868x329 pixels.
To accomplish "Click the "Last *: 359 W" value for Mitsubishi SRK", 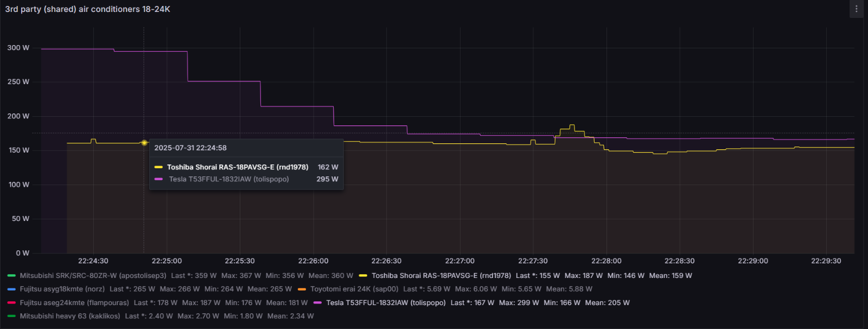I will coord(194,276).
